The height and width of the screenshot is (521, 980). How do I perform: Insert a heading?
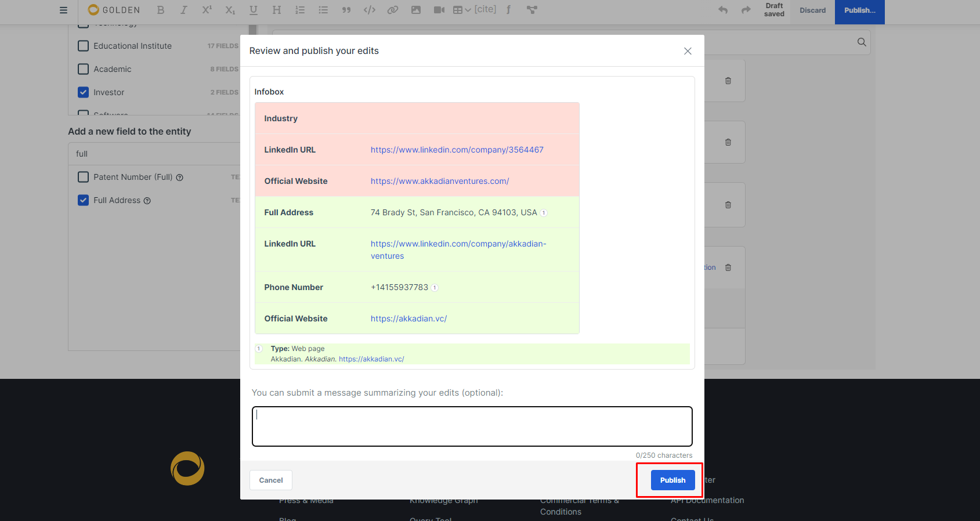pyautogui.click(x=277, y=10)
